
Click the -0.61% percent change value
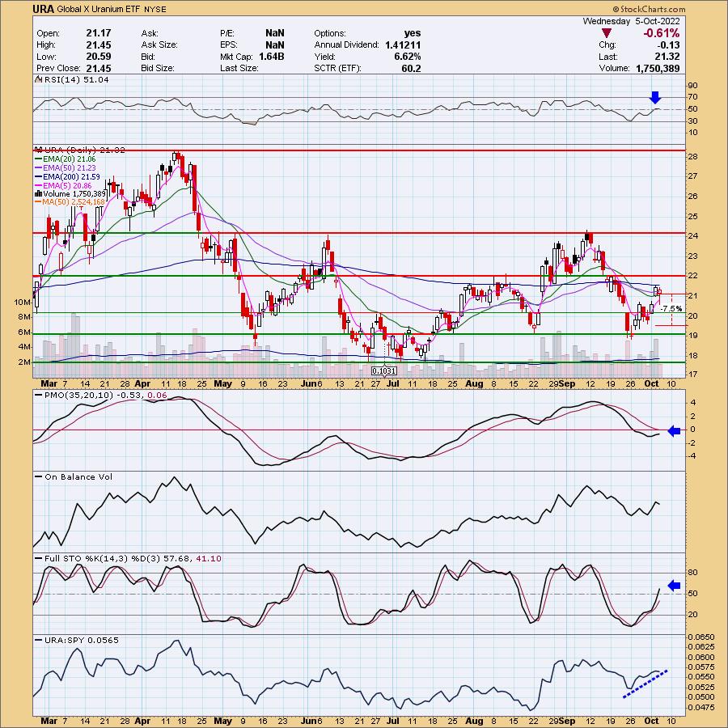point(661,33)
